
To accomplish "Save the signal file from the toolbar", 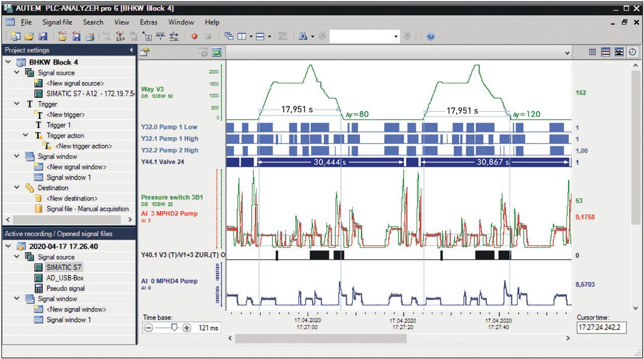I will tap(77, 36).
